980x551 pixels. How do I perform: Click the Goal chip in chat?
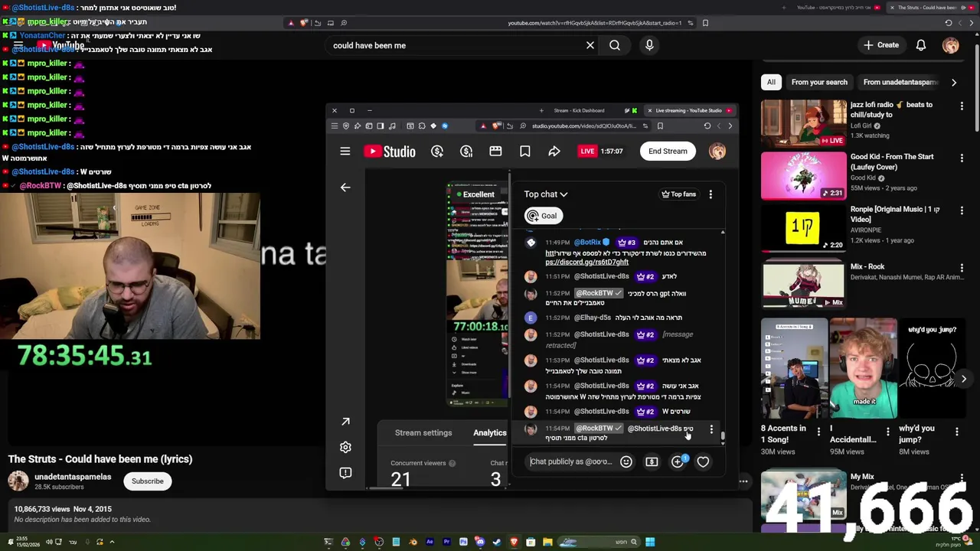pyautogui.click(x=544, y=216)
